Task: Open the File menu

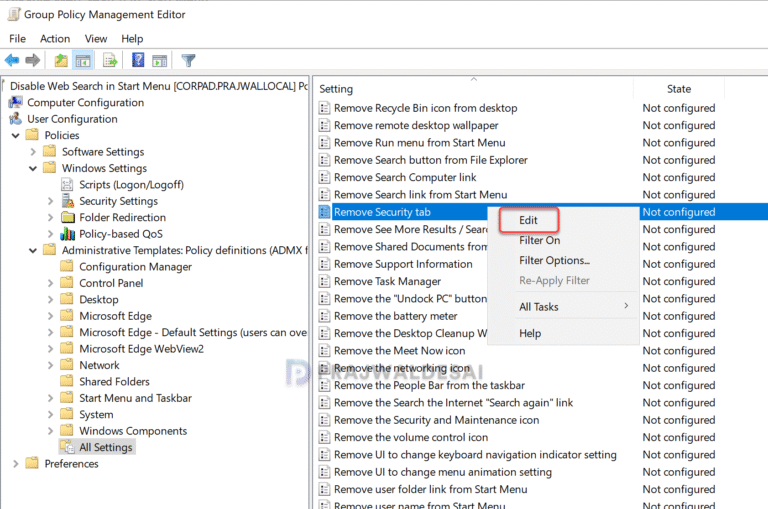Action: [x=18, y=39]
